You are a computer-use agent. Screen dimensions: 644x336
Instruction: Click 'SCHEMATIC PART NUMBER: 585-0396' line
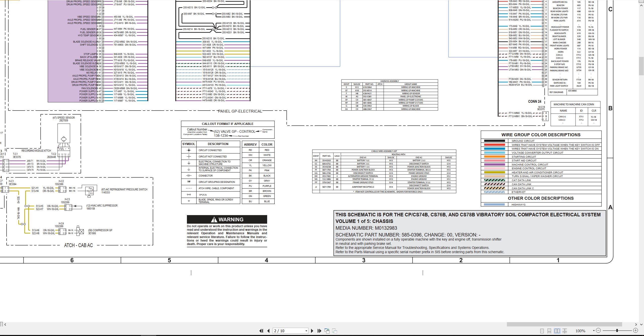[x=408, y=235]
